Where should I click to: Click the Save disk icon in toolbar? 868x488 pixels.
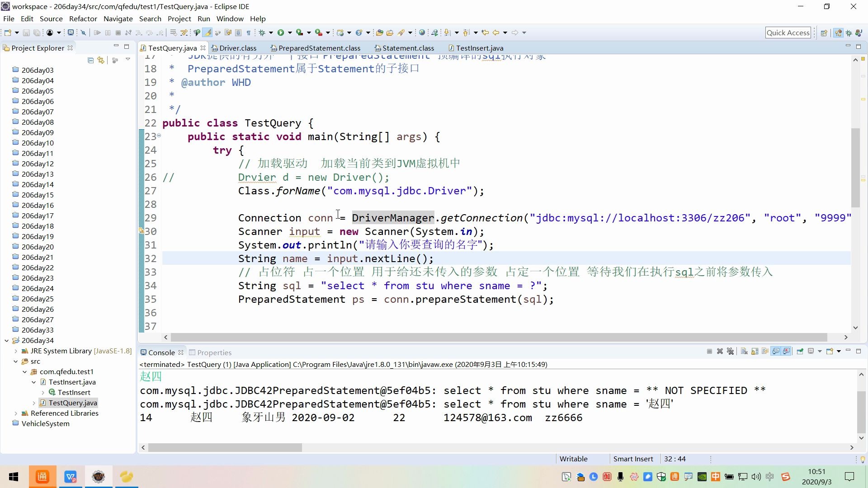coord(26,33)
